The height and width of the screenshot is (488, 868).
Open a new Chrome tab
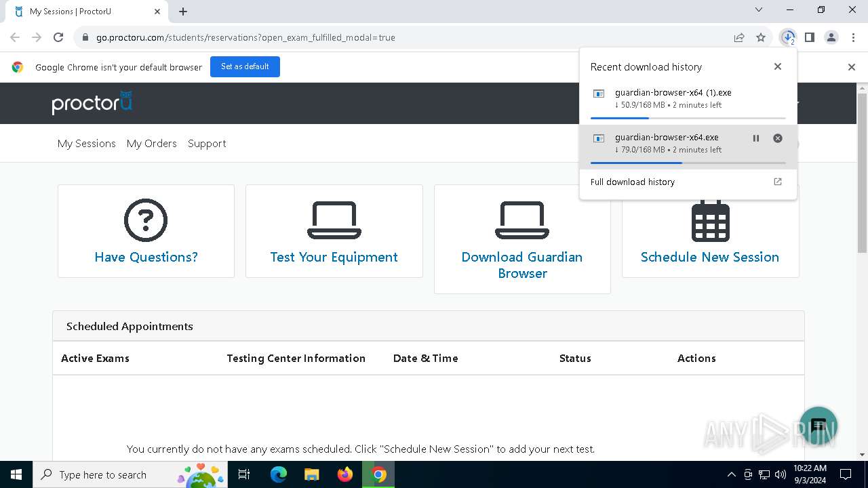click(x=183, y=12)
